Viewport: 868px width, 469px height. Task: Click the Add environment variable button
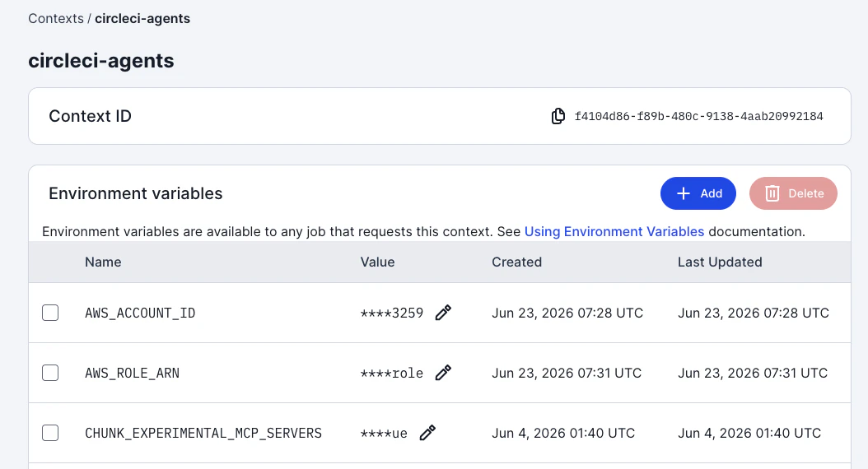pyautogui.click(x=698, y=193)
